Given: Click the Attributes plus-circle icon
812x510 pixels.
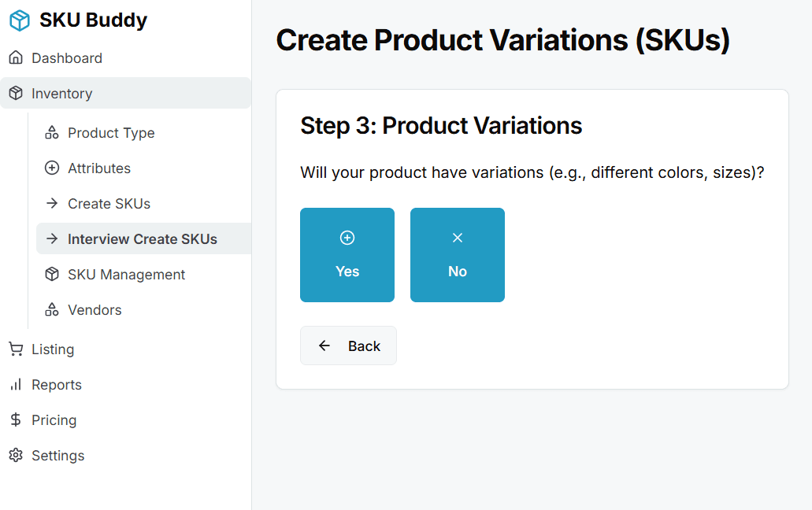Looking at the screenshot, I should pos(51,168).
